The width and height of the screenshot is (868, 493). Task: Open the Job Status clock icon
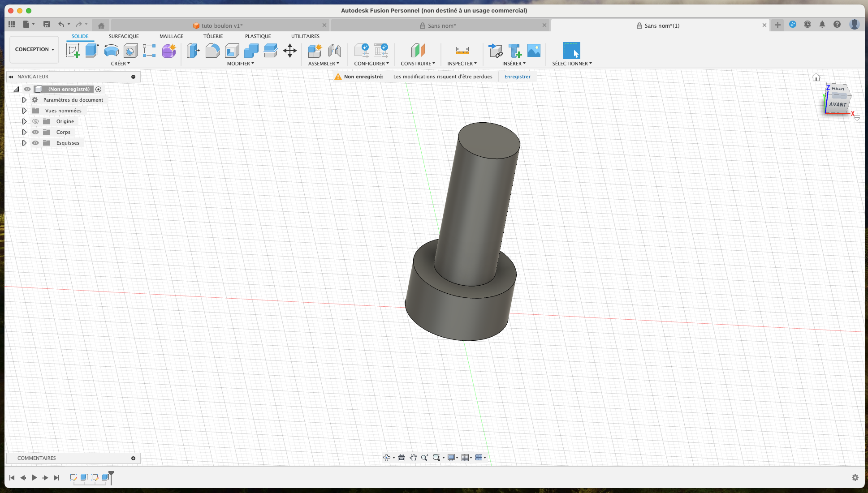(808, 25)
